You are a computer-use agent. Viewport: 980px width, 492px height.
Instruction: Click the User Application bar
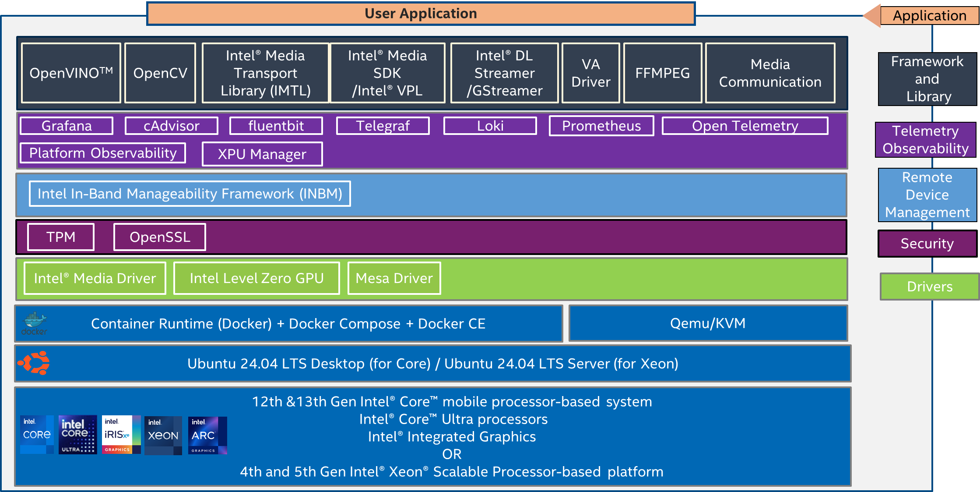(421, 14)
